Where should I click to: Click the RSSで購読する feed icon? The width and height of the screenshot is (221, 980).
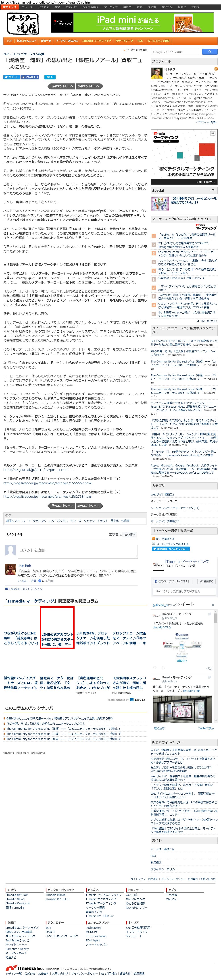pyautogui.click(x=153, y=539)
